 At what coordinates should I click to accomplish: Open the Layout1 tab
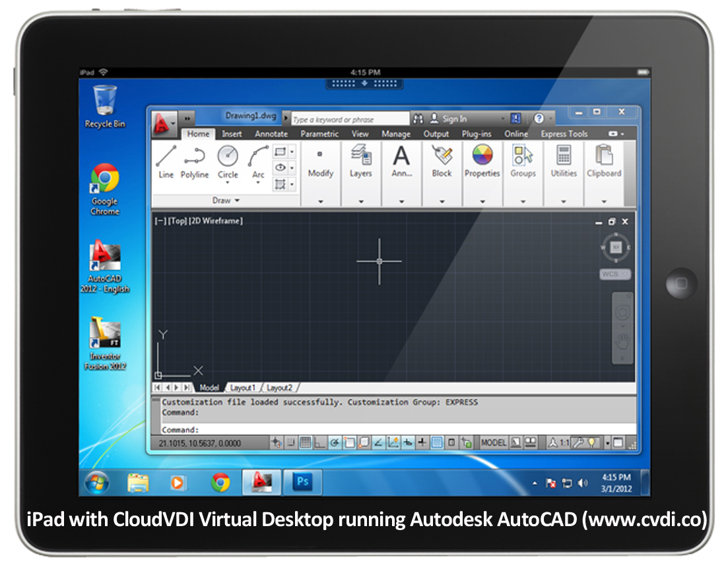click(243, 387)
